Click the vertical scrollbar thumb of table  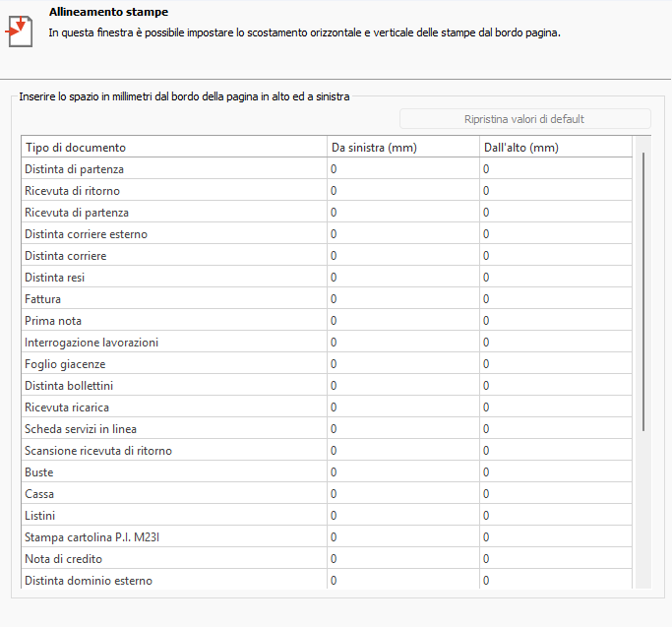[x=643, y=290]
